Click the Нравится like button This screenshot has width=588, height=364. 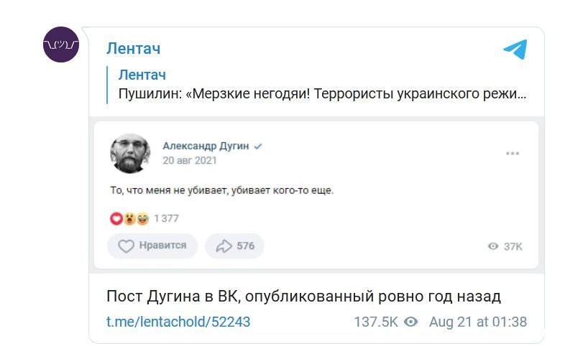coord(152,246)
